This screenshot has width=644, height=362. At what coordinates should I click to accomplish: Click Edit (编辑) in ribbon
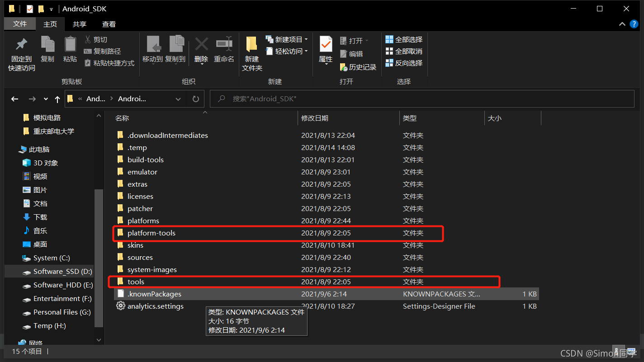(x=351, y=54)
